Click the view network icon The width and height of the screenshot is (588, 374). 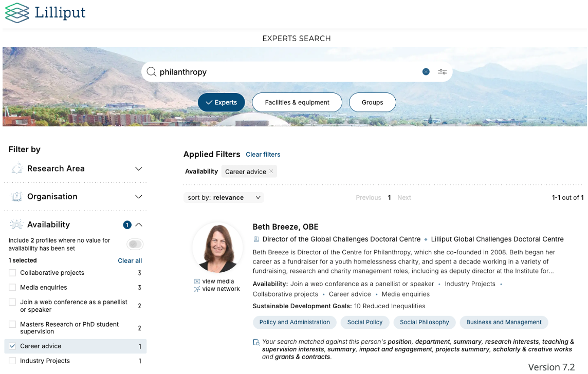coord(197,289)
